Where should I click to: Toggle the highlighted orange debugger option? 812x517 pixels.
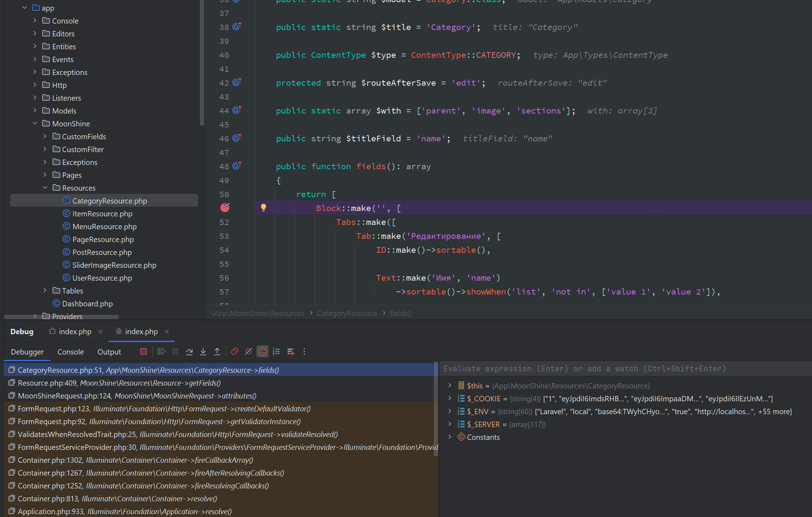point(262,352)
